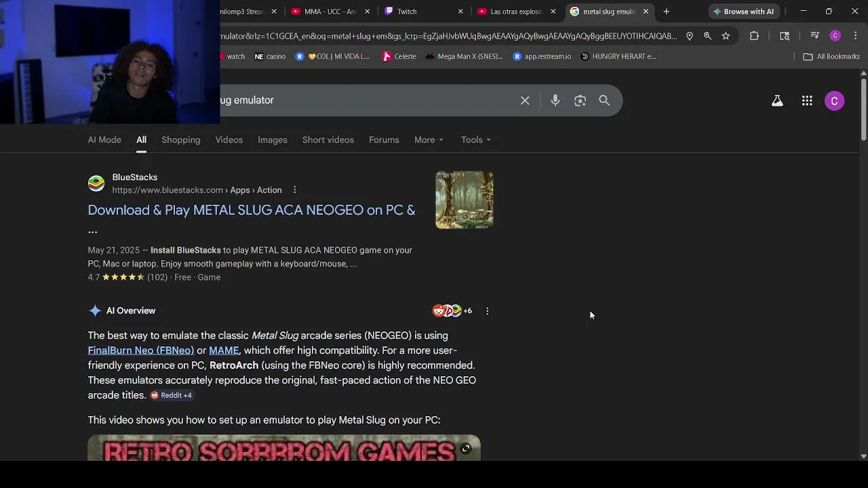
Task: Expand the More search filters dropdown
Action: pos(429,140)
